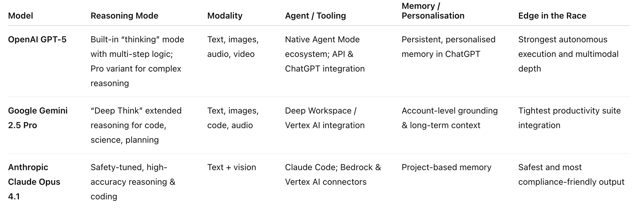This screenshot has height=224, width=644.
Task: Click the Anthropic Claude Opus 4.1 label
Action: (34, 182)
